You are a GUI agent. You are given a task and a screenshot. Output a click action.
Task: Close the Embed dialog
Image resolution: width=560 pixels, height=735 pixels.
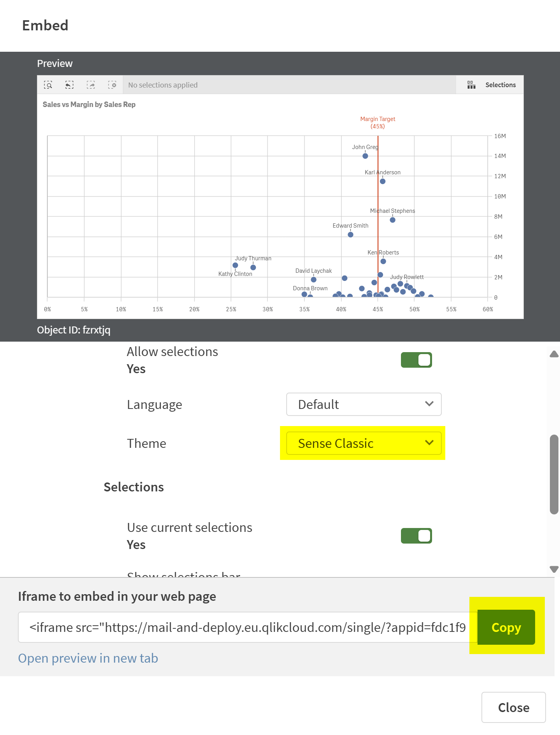click(x=513, y=707)
